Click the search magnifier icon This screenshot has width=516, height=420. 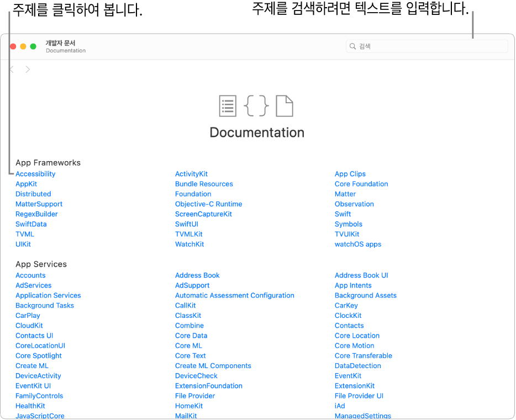[352, 46]
